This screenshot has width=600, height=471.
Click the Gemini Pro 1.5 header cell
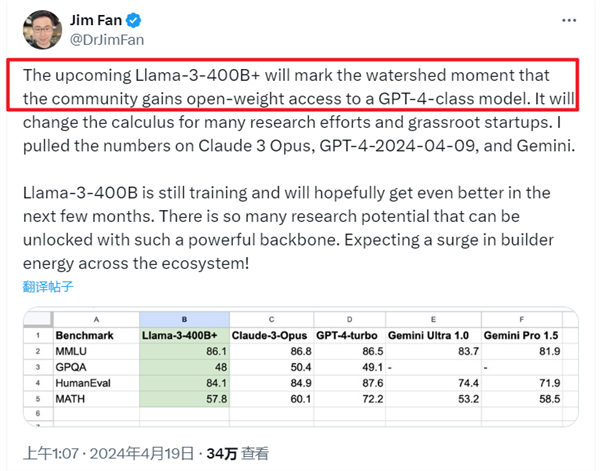[x=521, y=333]
